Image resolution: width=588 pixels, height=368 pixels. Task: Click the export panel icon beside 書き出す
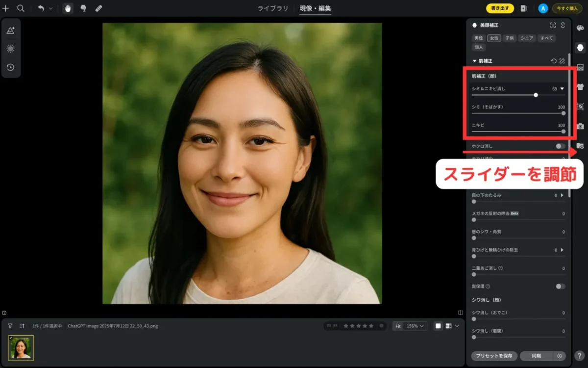pos(523,8)
